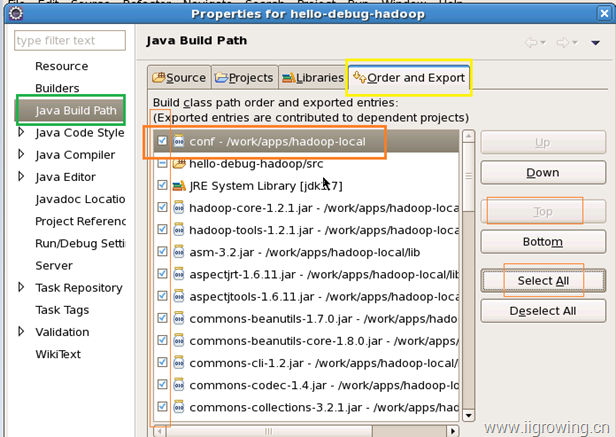Click the jar icon of commons-beanutils-1.7.0.jar
This screenshot has width=616, height=437.
click(179, 318)
